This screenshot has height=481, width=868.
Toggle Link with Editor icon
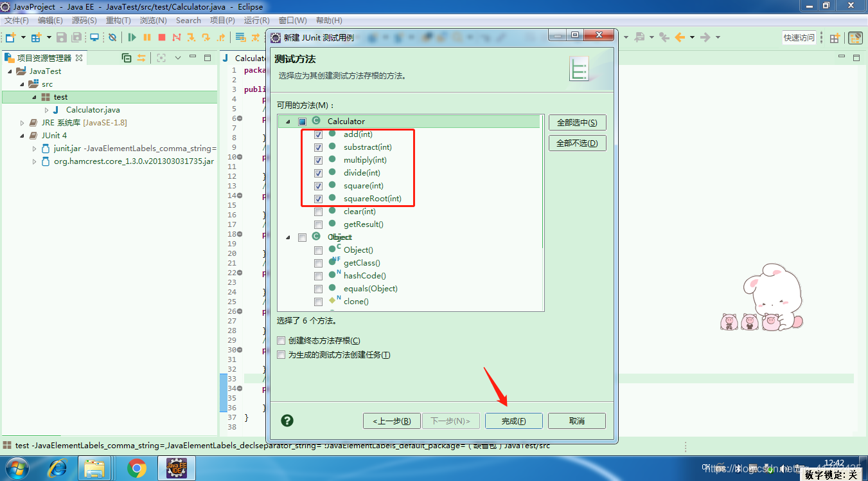141,58
